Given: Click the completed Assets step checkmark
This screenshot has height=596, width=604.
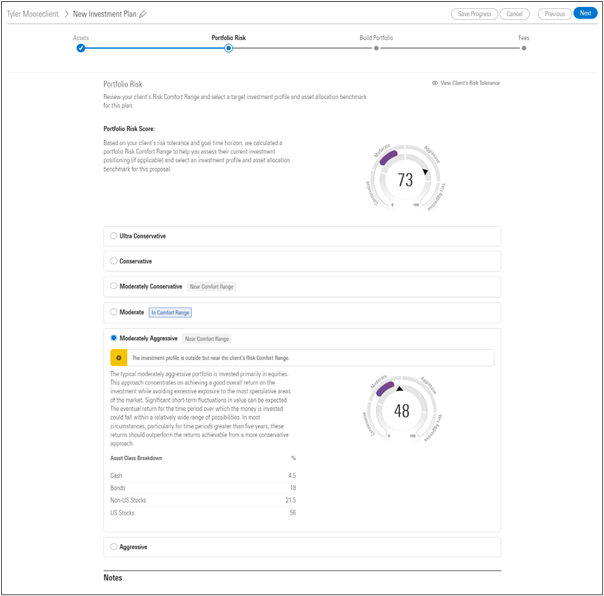Looking at the screenshot, I should tap(81, 48).
